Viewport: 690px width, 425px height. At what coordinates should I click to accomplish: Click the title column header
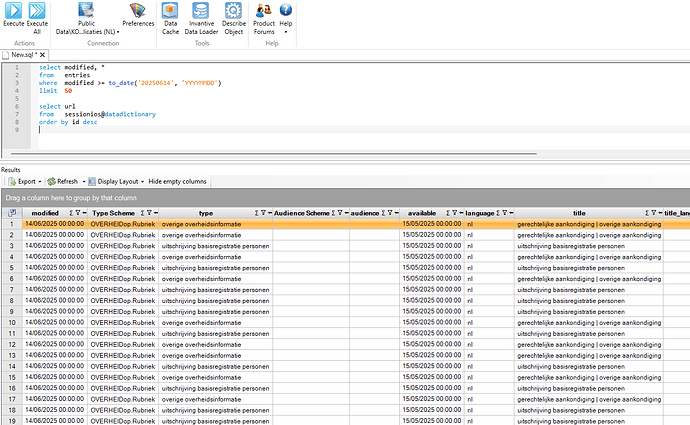pyautogui.click(x=579, y=213)
